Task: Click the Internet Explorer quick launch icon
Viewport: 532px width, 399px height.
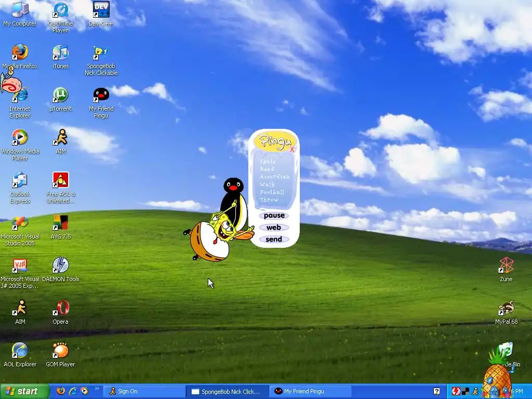Action: point(73,391)
